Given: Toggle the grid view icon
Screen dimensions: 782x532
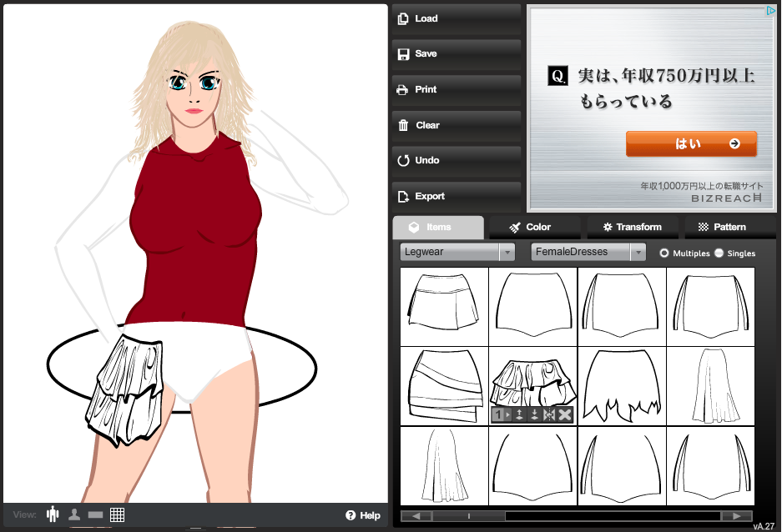Looking at the screenshot, I should pyautogui.click(x=117, y=514).
